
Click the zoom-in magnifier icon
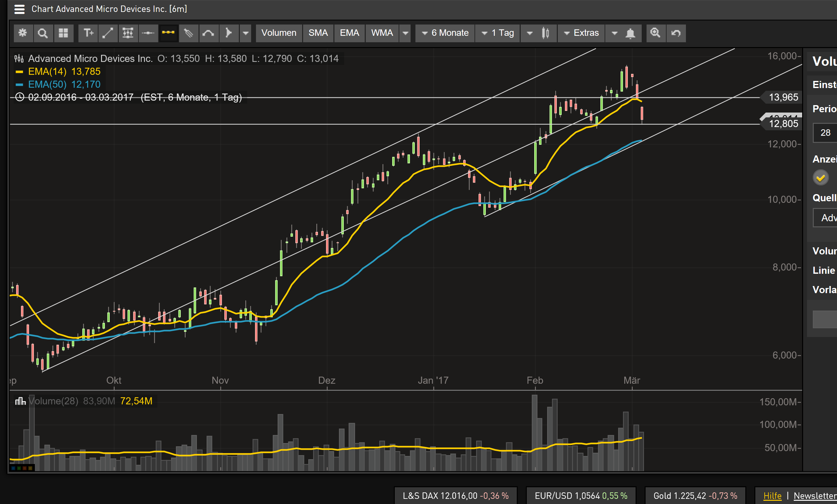tap(655, 33)
